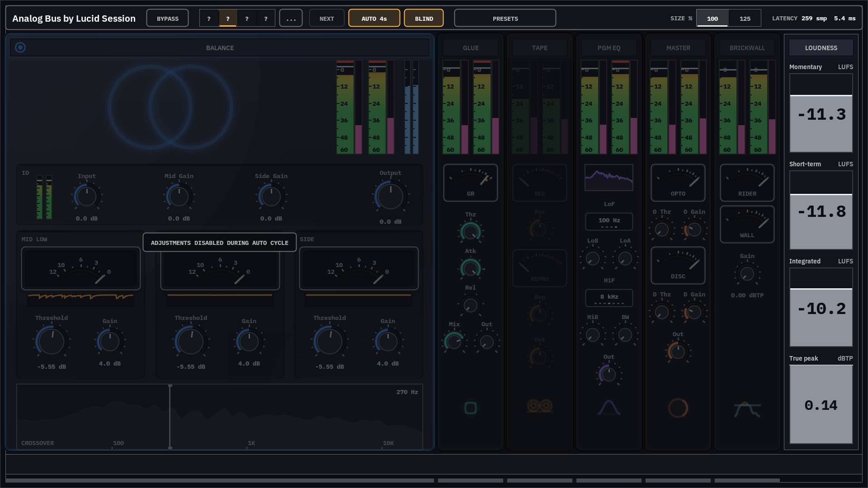Click the Glue Thr knob
The height and width of the screenshot is (488, 868).
[471, 232]
